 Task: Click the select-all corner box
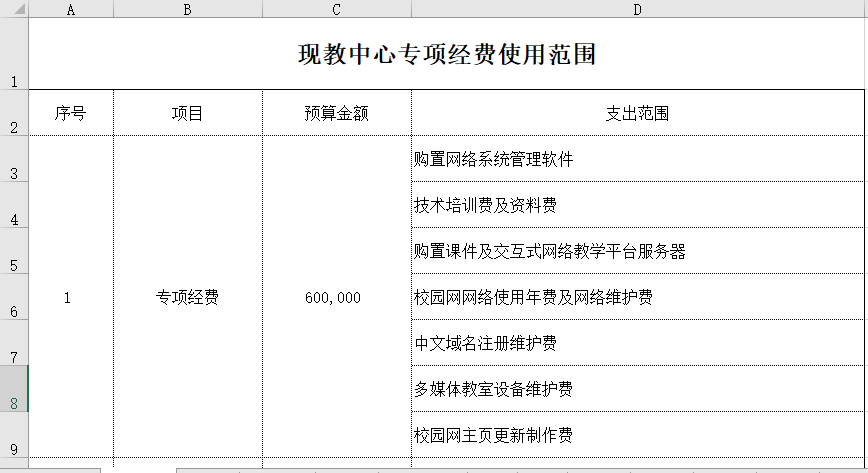tap(14, 9)
